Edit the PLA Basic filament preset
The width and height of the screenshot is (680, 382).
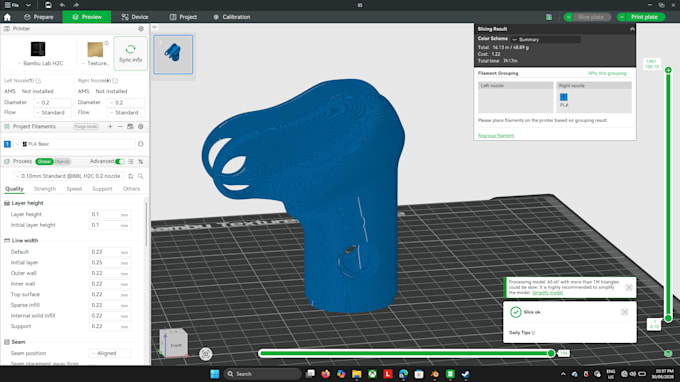pos(141,144)
